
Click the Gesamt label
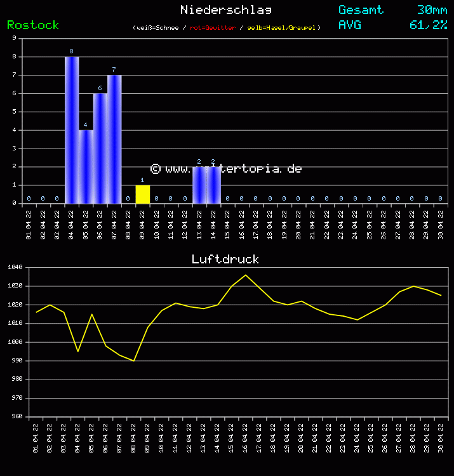click(x=361, y=10)
